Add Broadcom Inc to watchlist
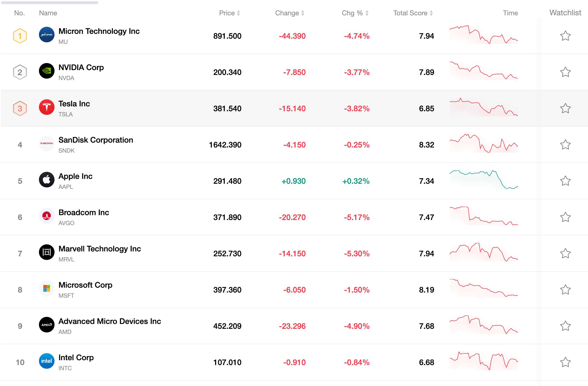Screen dimensions: 588x386 click(565, 217)
